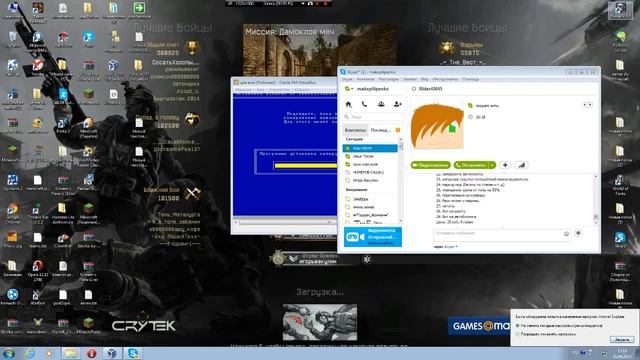Start a video call with the Видеозвонок button
This screenshot has width=640, height=360.
pos(431,165)
